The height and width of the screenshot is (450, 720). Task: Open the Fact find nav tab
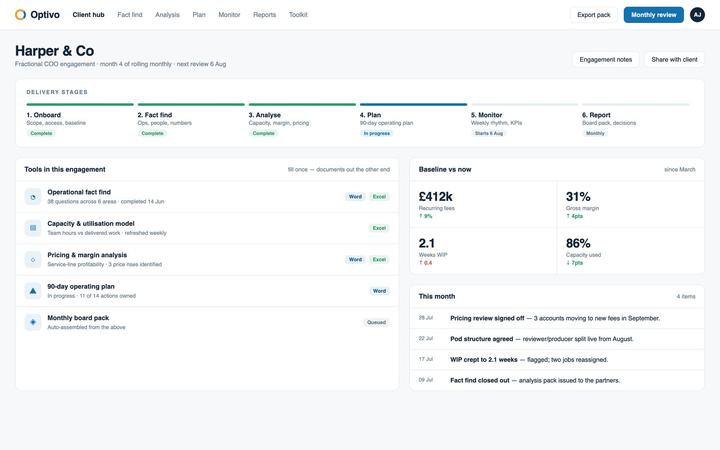130,15
